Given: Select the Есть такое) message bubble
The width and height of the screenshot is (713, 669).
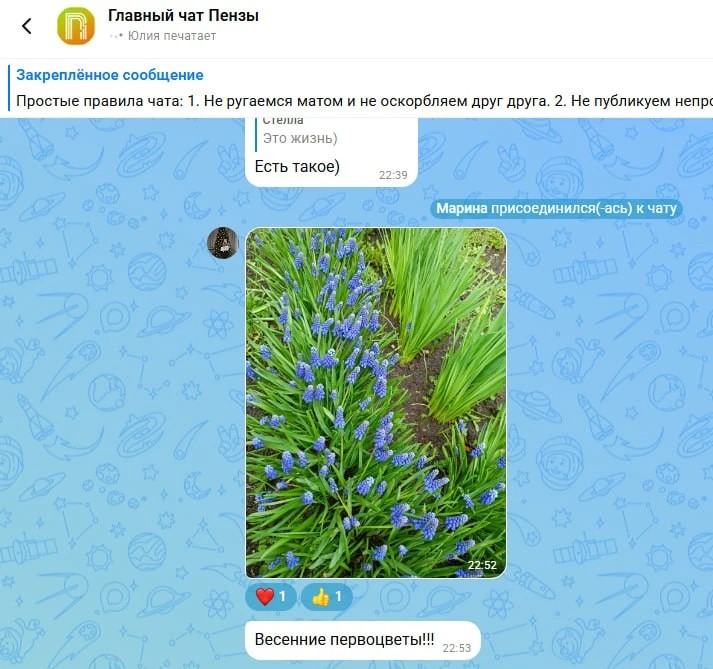Looking at the screenshot, I should click(331, 152).
